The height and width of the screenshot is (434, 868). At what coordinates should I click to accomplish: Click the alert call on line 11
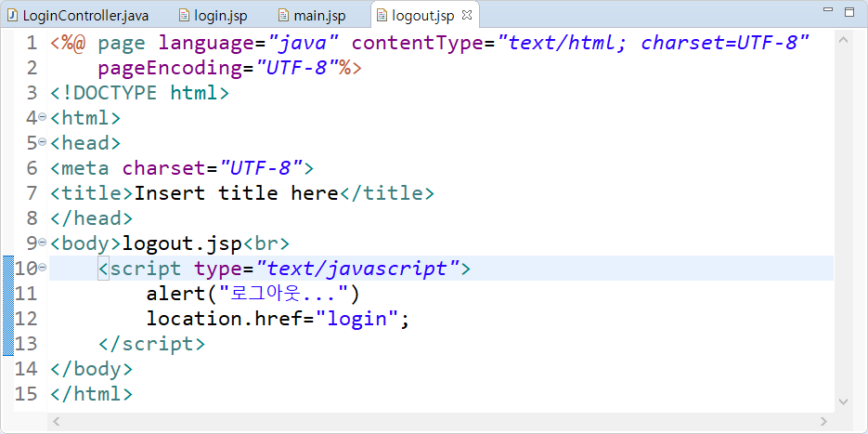pos(253,294)
